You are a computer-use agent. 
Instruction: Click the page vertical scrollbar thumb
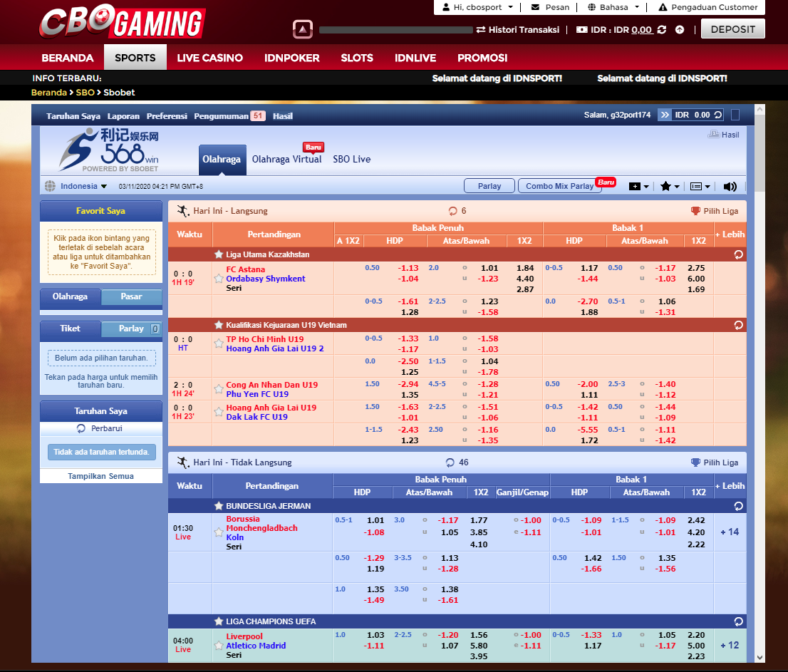[x=760, y=153]
